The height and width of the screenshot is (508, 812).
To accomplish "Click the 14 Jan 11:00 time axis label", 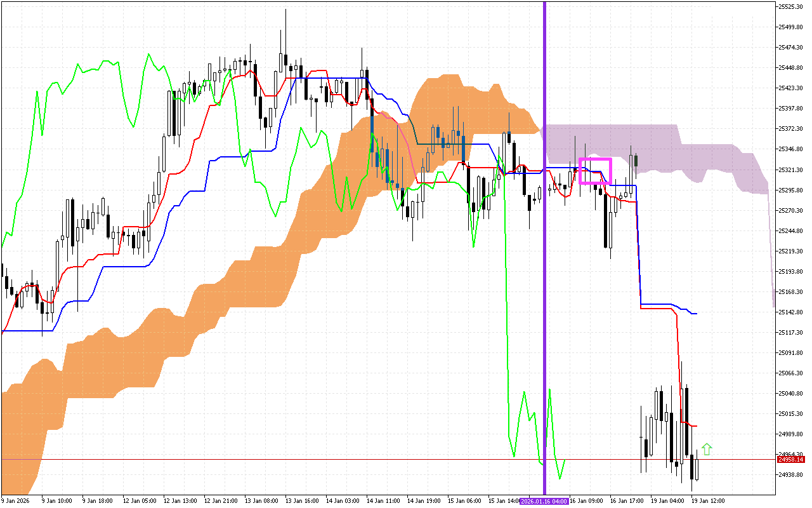I will 384,500.
